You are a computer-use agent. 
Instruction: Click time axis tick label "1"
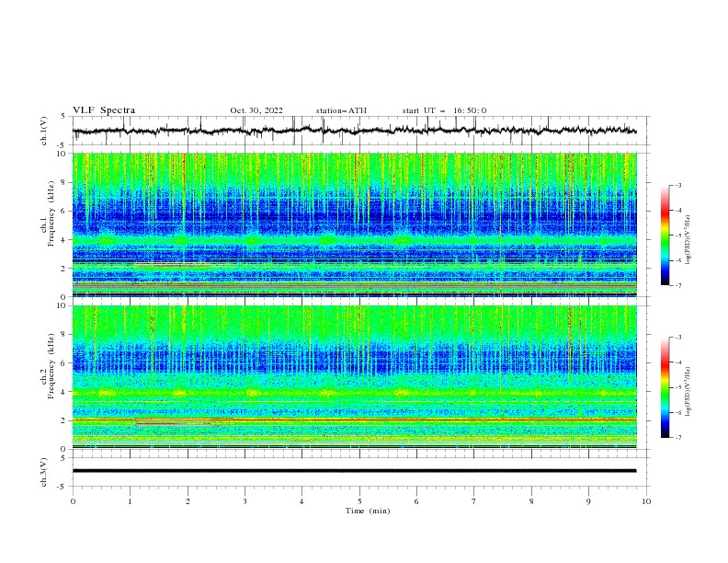pos(130,501)
